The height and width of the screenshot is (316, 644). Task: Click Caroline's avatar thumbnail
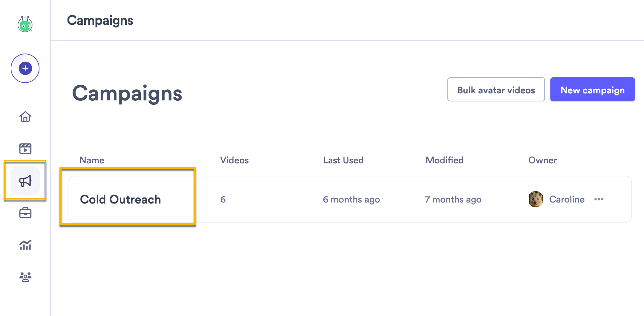536,199
